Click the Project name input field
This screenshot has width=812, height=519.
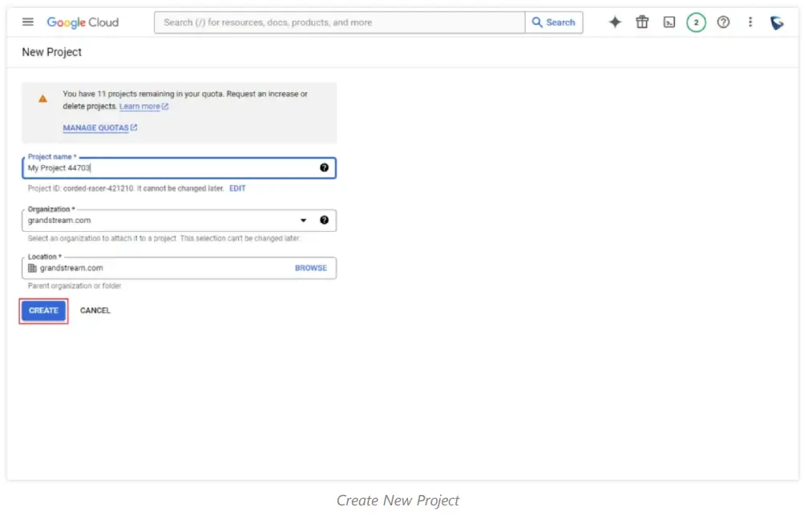[x=180, y=168]
